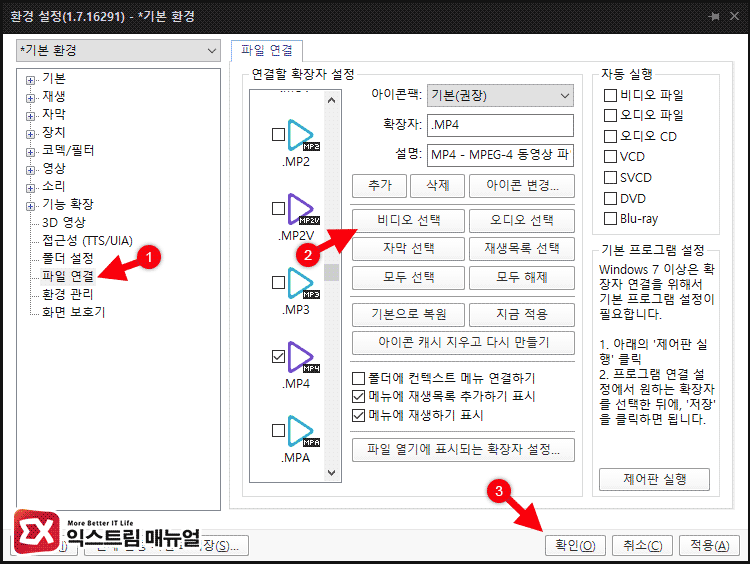The height and width of the screenshot is (564, 750).
Task: Open the 아이콘팩 dropdown
Action: click(x=500, y=96)
